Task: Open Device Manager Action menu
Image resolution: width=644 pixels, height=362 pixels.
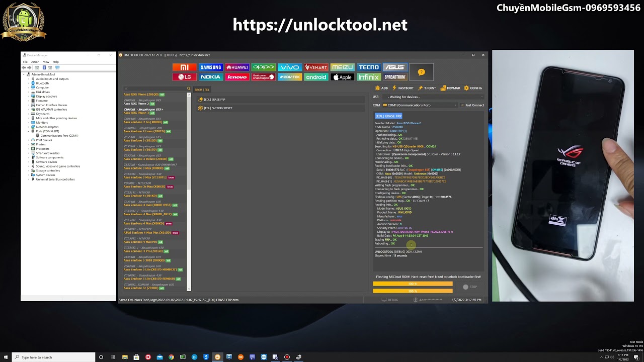Action: pyautogui.click(x=35, y=62)
